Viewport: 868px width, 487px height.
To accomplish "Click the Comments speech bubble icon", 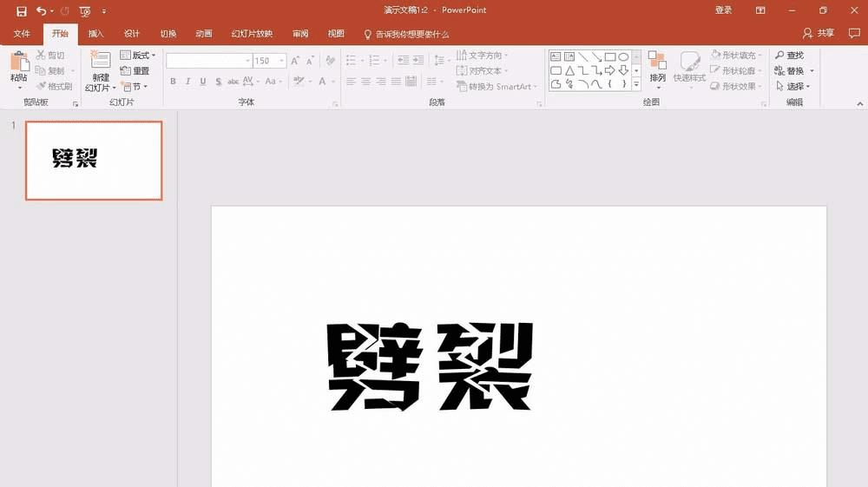I will point(854,33).
